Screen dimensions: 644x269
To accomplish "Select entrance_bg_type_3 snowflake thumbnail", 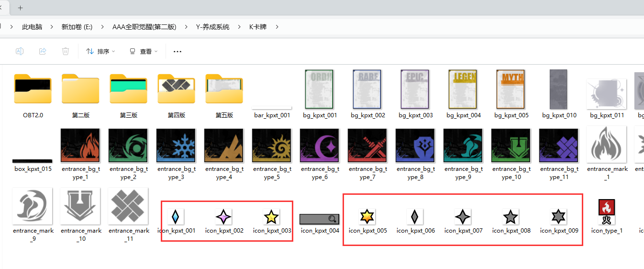I will tap(176, 146).
